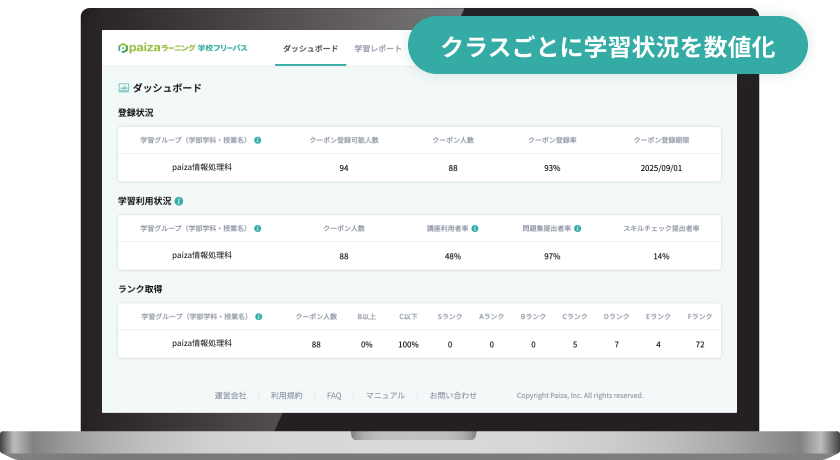Screen dimensions: 840x460
Task: Click info icon in 学習利用状況 table's group header
Action: (x=258, y=229)
